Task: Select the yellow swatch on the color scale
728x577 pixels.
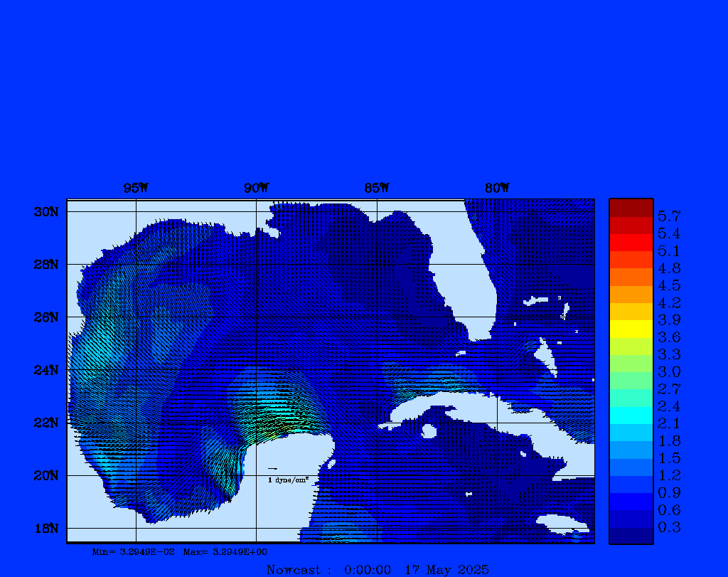Action: coord(631,329)
